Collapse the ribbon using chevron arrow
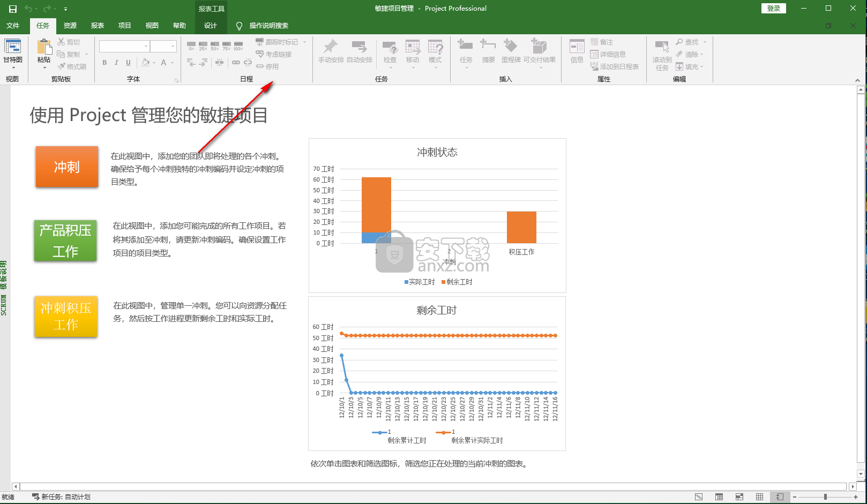Viewport: 867px width, 504px height. (857, 80)
